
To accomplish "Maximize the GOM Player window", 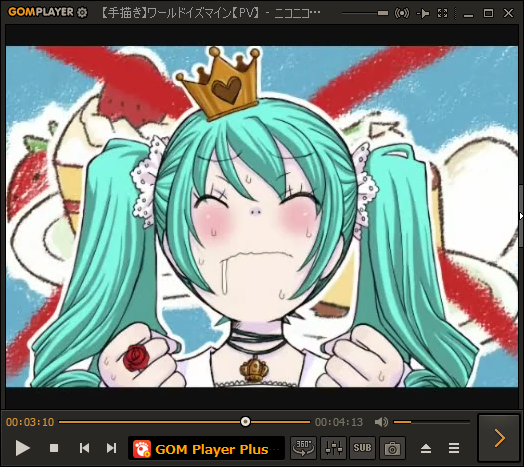I will tap(488, 13).
